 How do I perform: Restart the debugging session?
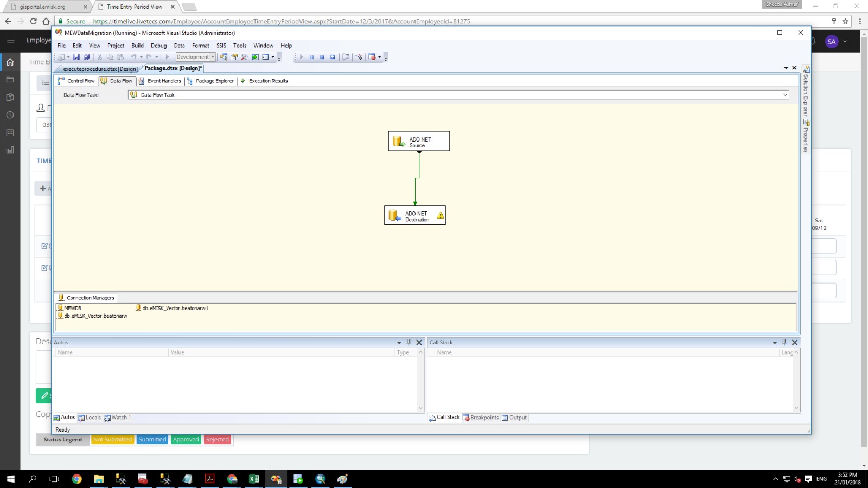(x=333, y=57)
